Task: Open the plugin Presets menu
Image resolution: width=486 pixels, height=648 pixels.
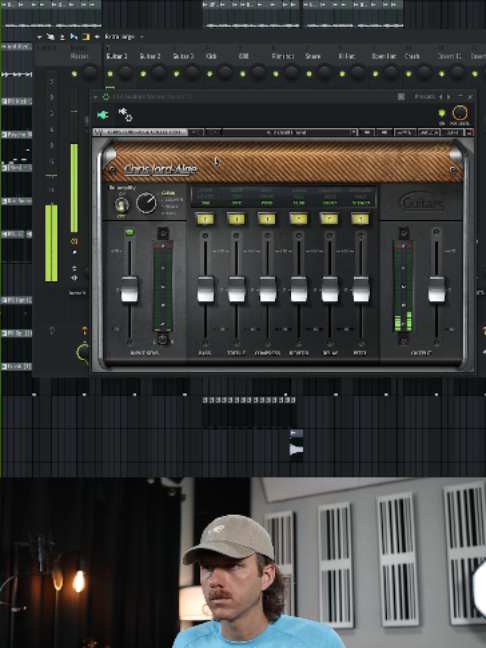Action: click(x=424, y=97)
